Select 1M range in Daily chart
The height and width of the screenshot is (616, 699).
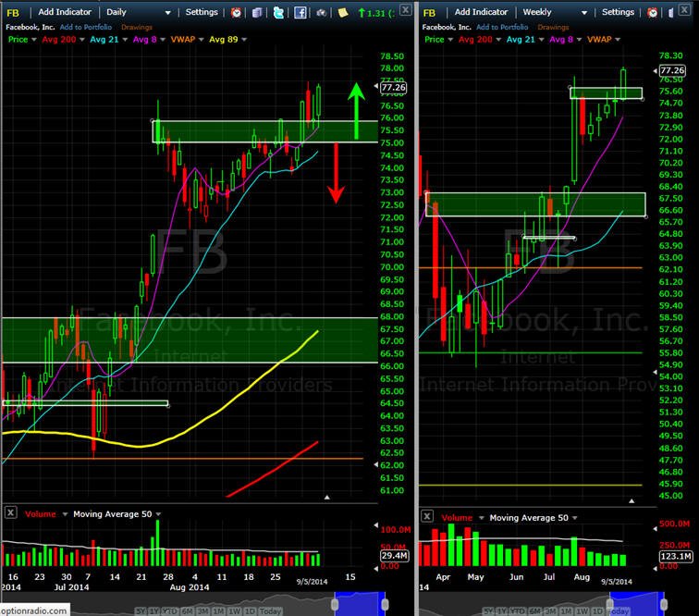point(219,611)
